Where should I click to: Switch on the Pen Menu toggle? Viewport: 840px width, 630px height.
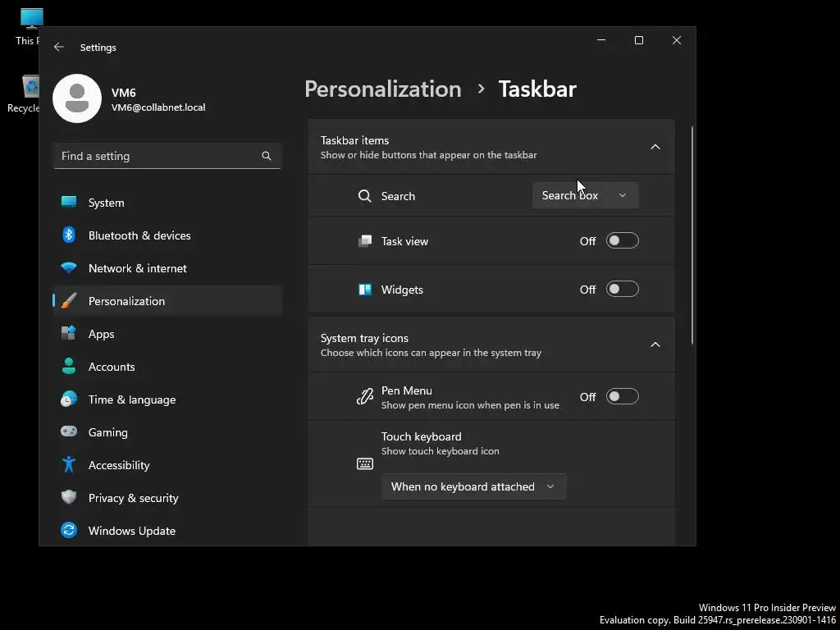pyautogui.click(x=622, y=397)
